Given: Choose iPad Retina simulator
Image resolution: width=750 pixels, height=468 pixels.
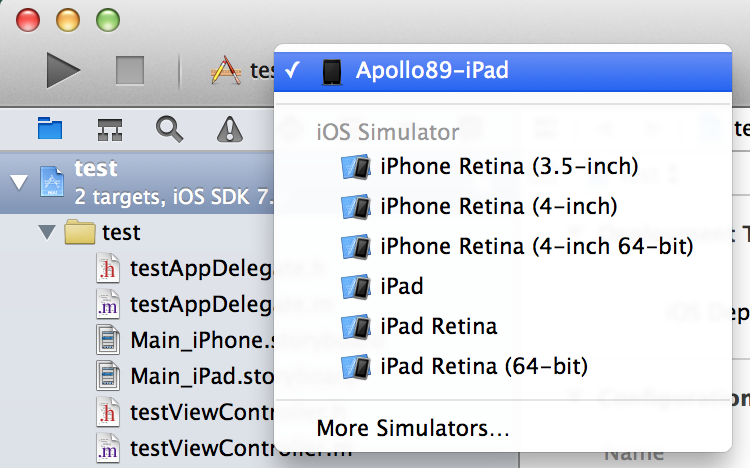Looking at the screenshot, I should (503, 326).
